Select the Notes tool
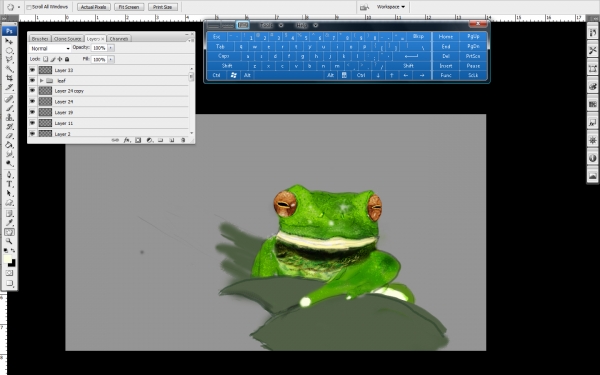600x375 pixels. (9, 214)
